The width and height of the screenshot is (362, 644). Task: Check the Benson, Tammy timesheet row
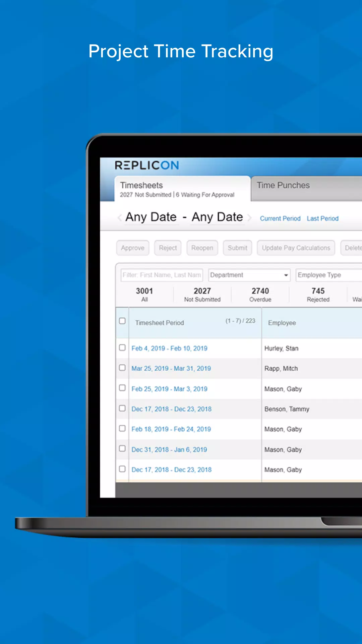coord(122,408)
